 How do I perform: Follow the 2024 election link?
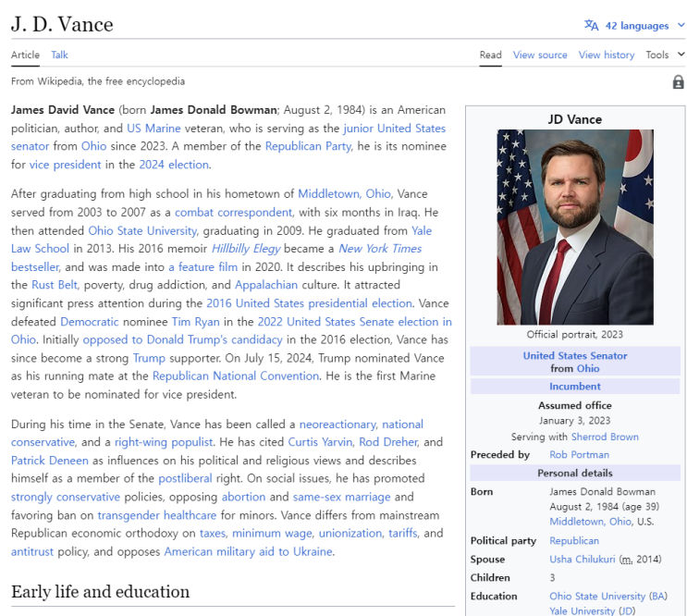click(174, 165)
